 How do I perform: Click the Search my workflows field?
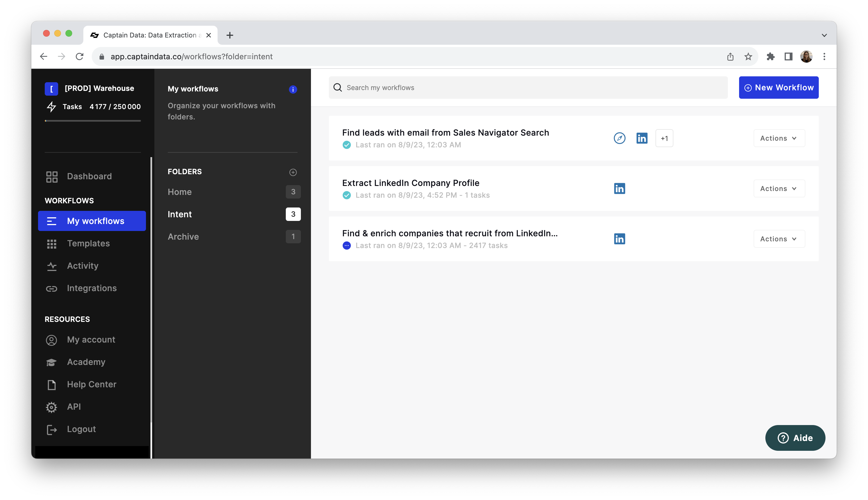[528, 88]
